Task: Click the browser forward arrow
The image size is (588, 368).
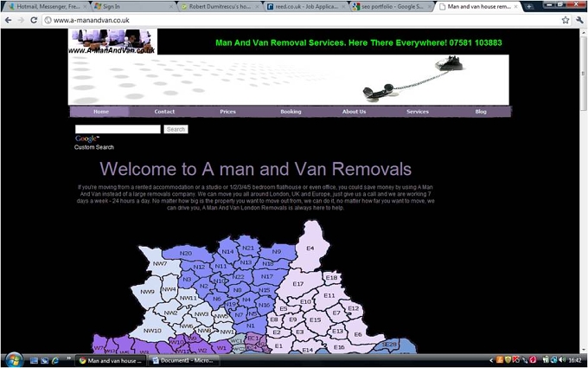Action: [21, 20]
